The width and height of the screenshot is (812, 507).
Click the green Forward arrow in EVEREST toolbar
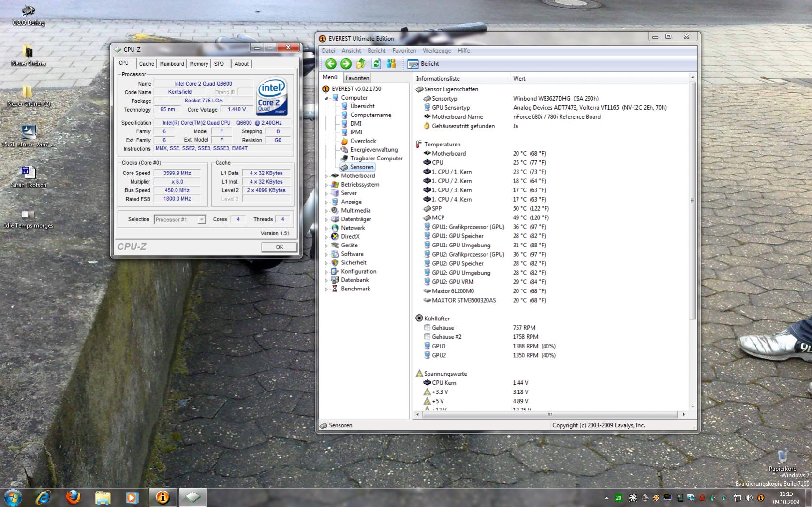click(346, 64)
